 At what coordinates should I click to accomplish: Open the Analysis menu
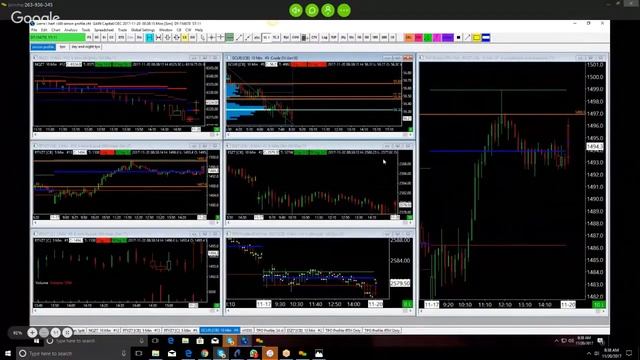(71, 30)
